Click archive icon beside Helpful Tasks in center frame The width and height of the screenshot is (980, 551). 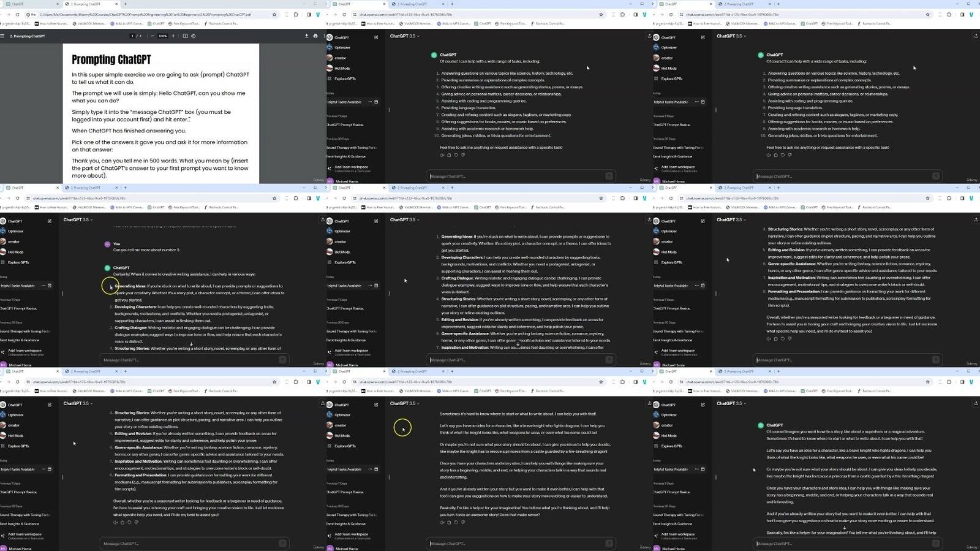(x=376, y=286)
